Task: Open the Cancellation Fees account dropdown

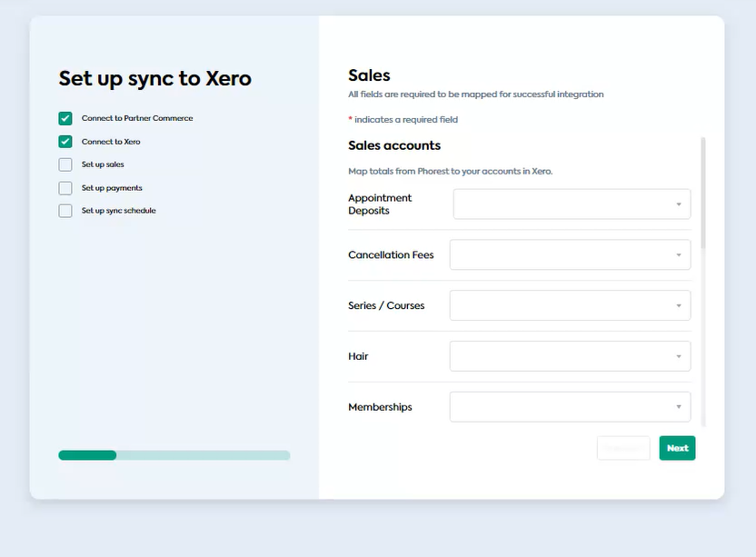Action: pos(570,254)
